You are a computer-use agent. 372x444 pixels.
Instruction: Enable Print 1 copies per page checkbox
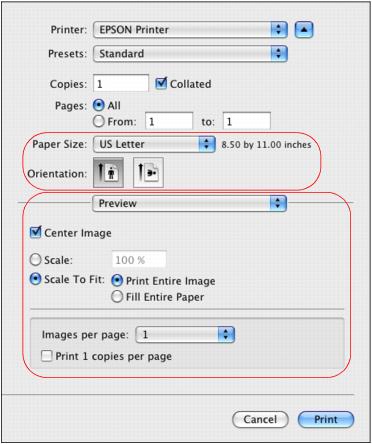pos(46,356)
